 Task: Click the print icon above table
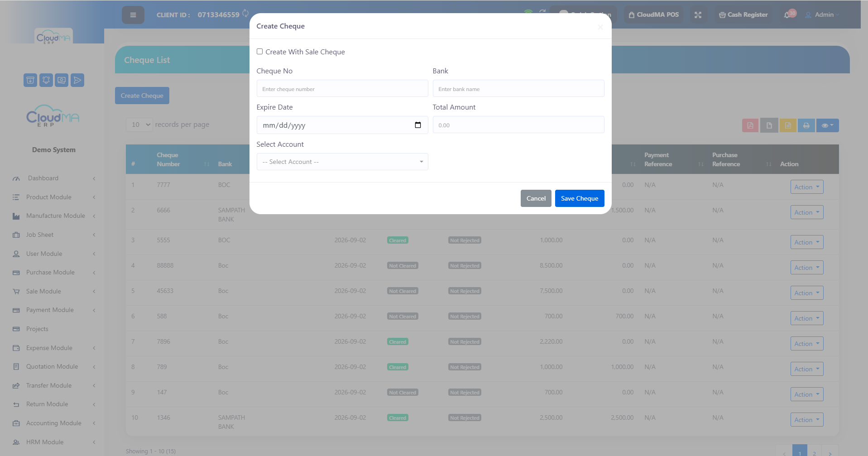[x=806, y=125]
